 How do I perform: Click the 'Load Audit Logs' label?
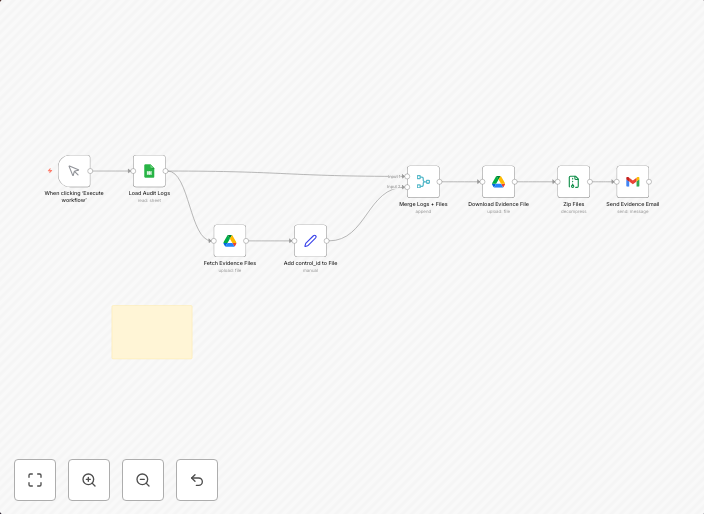click(150, 193)
